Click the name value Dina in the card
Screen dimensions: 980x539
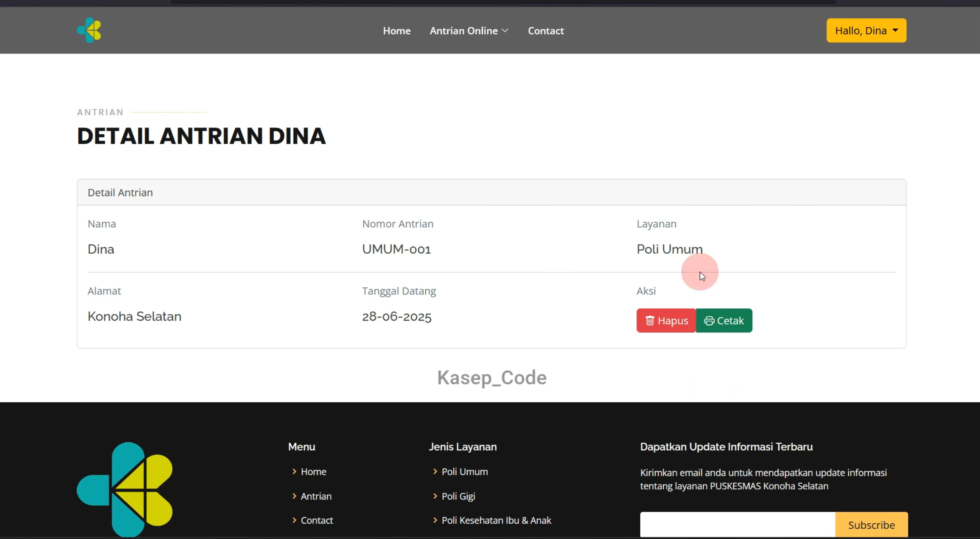coord(101,249)
